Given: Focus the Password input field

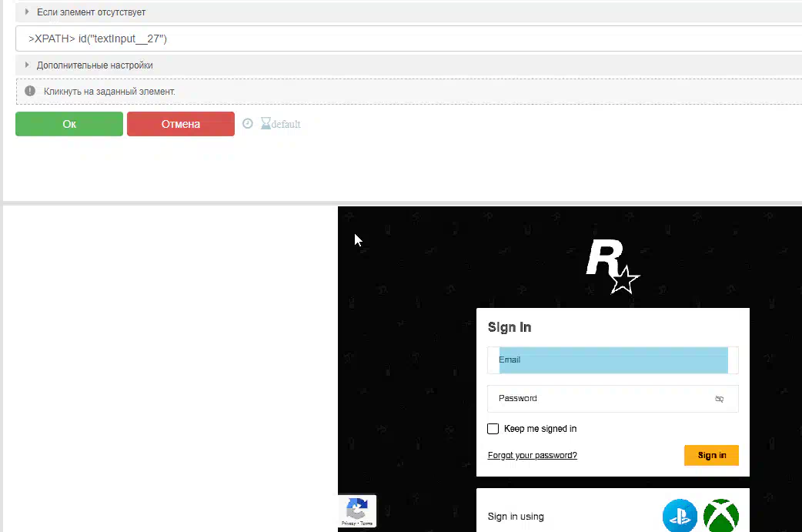Looking at the screenshot, I should tap(613, 399).
